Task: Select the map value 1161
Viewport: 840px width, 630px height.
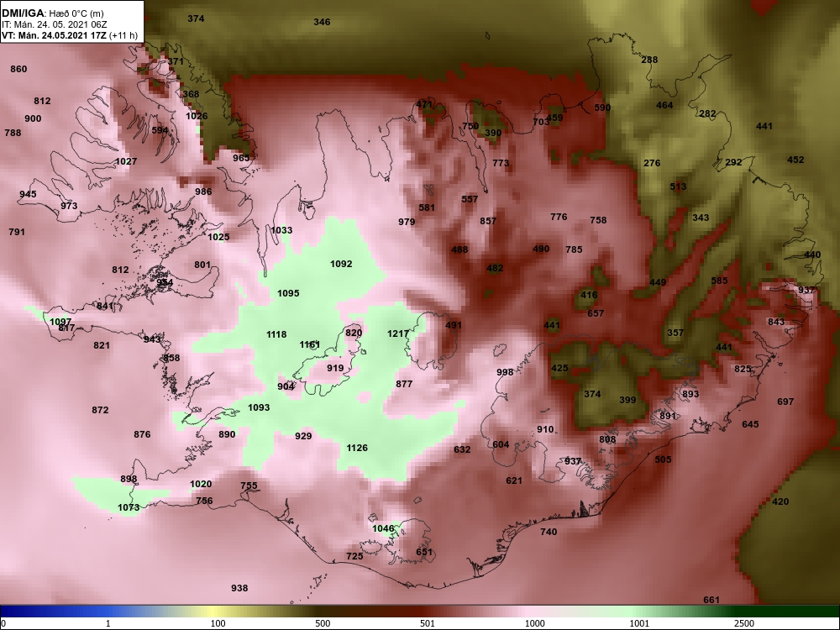Action: pos(310,344)
